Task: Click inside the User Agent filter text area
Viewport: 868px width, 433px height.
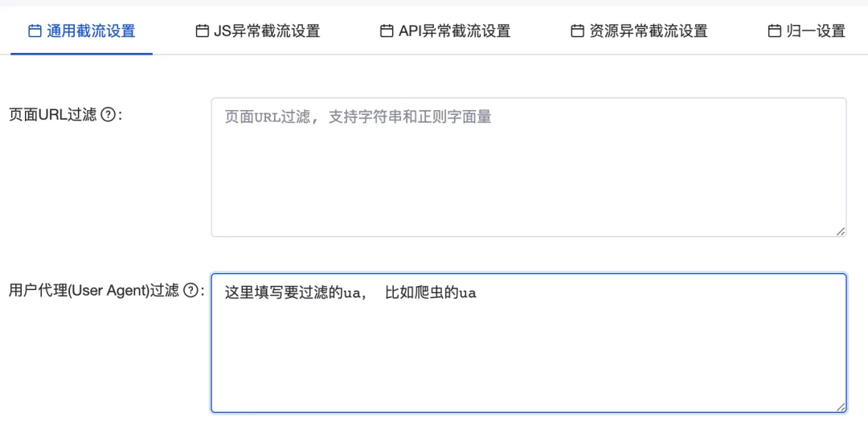Action: (529, 343)
